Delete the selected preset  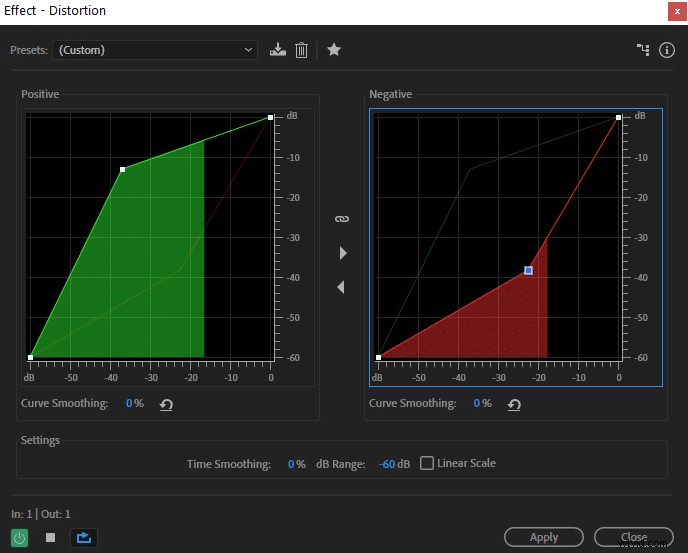coord(301,50)
